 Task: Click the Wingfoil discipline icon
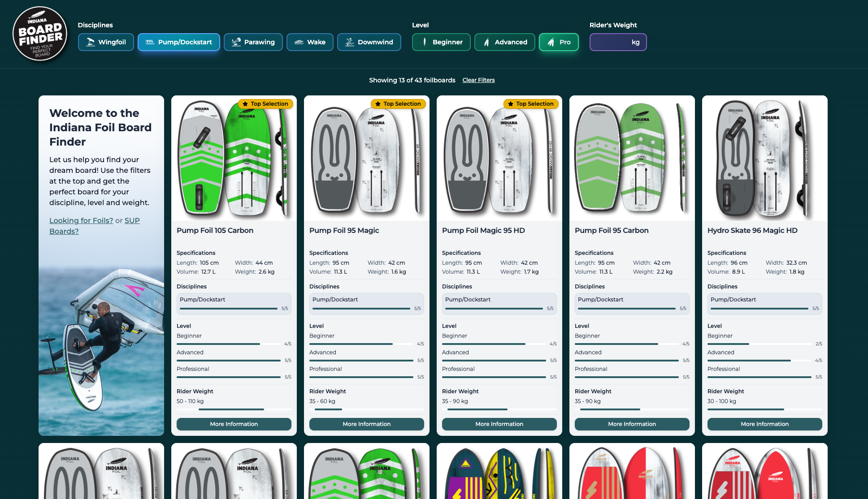point(90,42)
